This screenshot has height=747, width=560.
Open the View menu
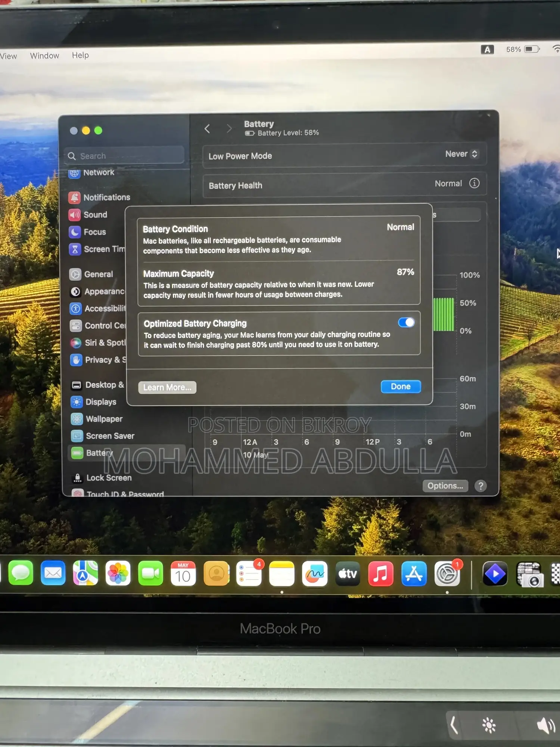(8, 56)
